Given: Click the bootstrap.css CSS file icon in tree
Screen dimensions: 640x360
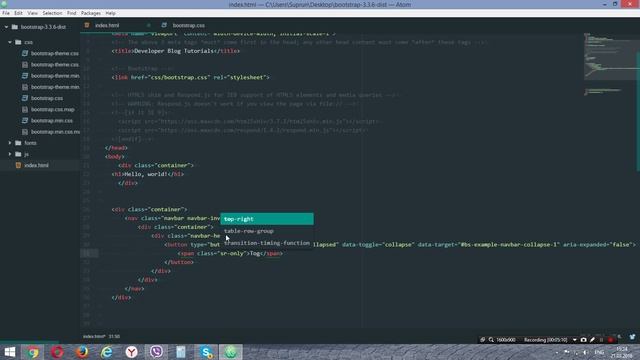Looking at the screenshot, I should click(x=25, y=98).
